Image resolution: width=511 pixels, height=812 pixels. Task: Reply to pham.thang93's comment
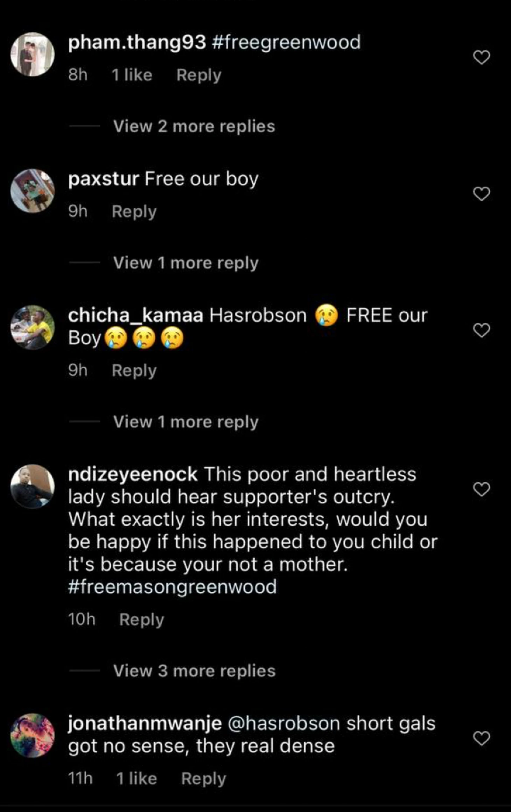199,75
